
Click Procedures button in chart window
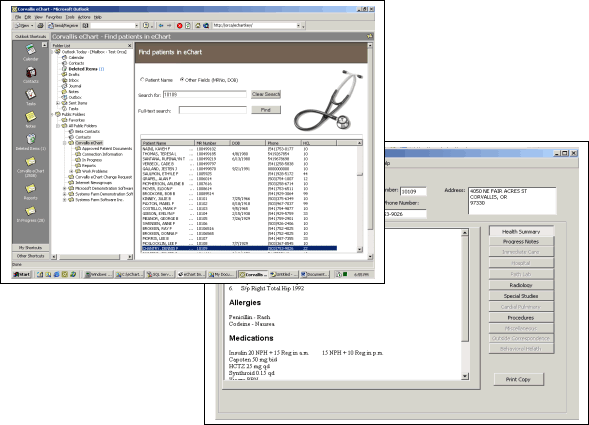coord(521,318)
